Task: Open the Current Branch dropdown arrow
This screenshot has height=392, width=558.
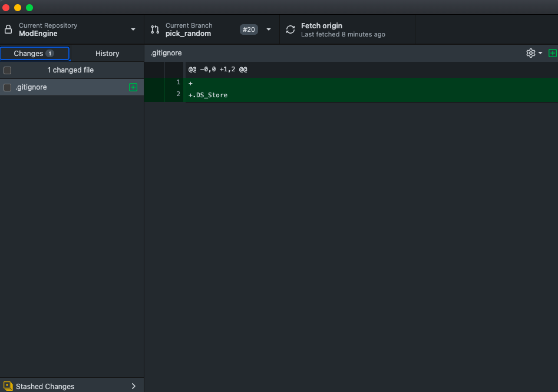Action: pos(269,29)
